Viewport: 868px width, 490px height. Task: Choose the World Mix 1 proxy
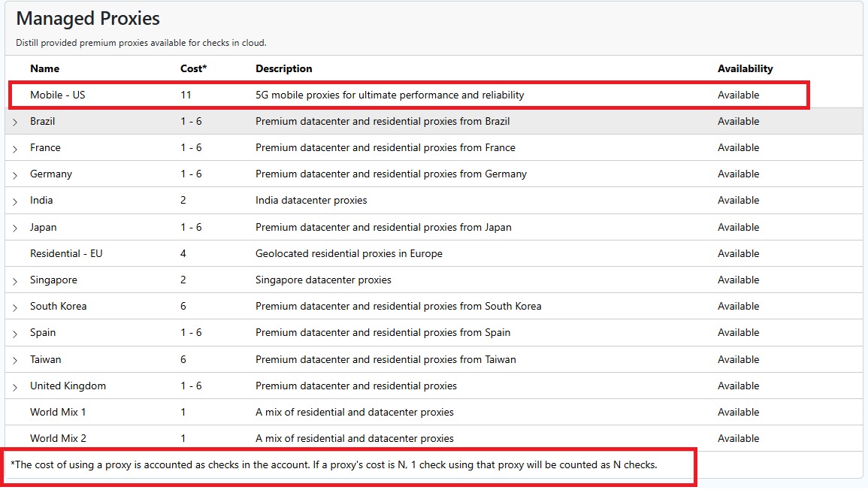pos(58,412)
